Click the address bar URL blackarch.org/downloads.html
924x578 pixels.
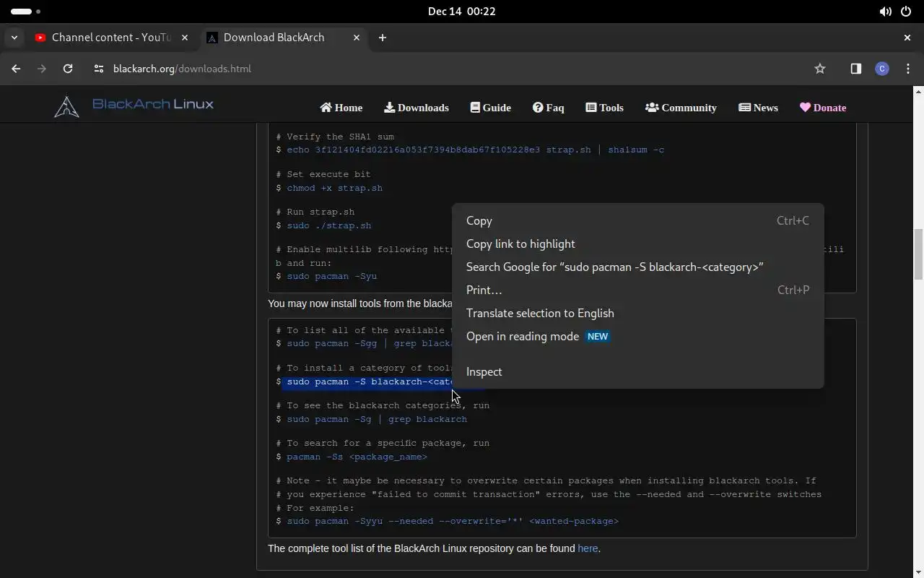182,69
